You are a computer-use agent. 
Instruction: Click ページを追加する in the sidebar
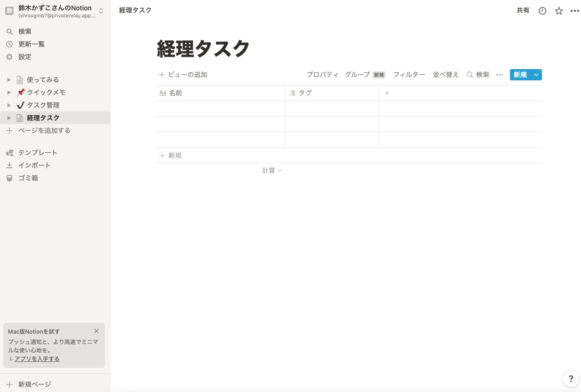[45, 131]
